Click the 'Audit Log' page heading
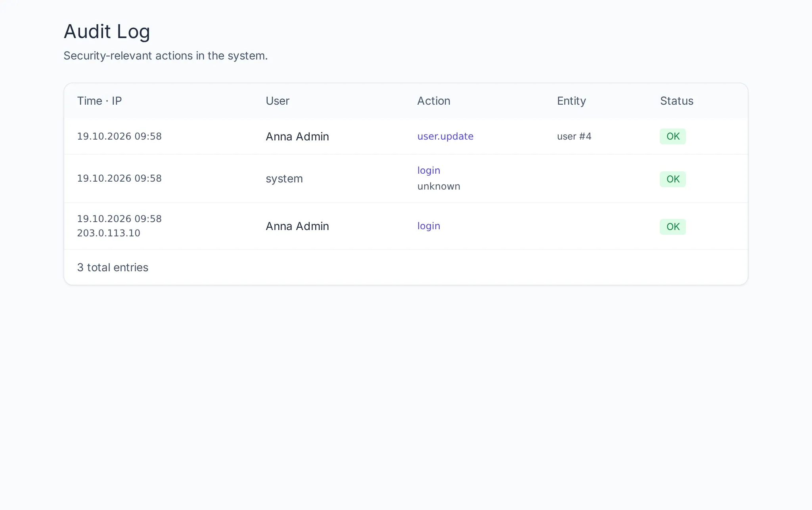812x510 pixels. (107, 32)
